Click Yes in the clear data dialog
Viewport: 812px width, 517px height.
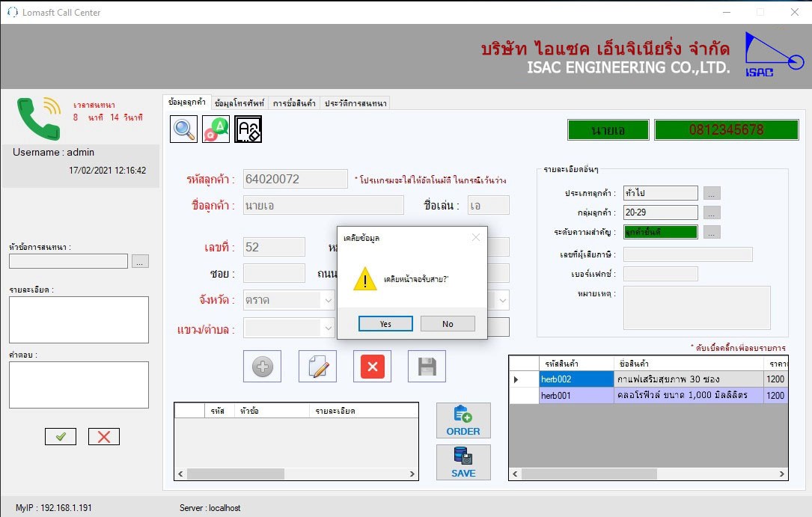point(385,324)
